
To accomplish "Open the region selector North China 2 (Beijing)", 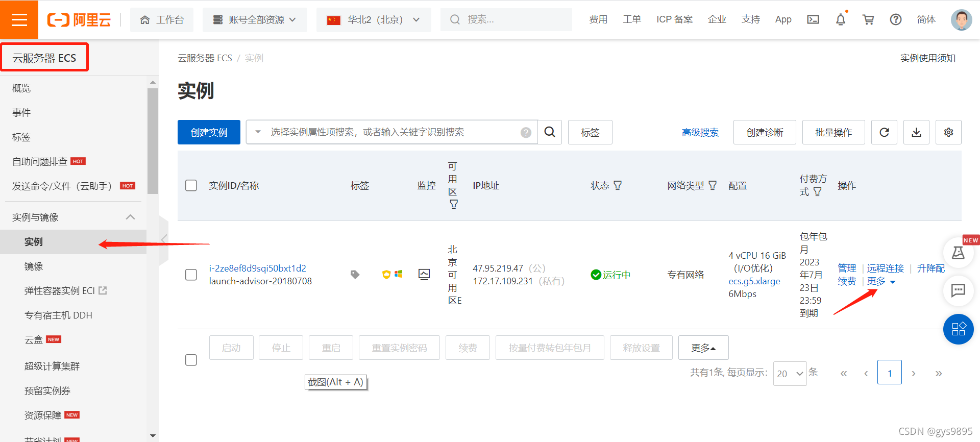I will (374, 19).
